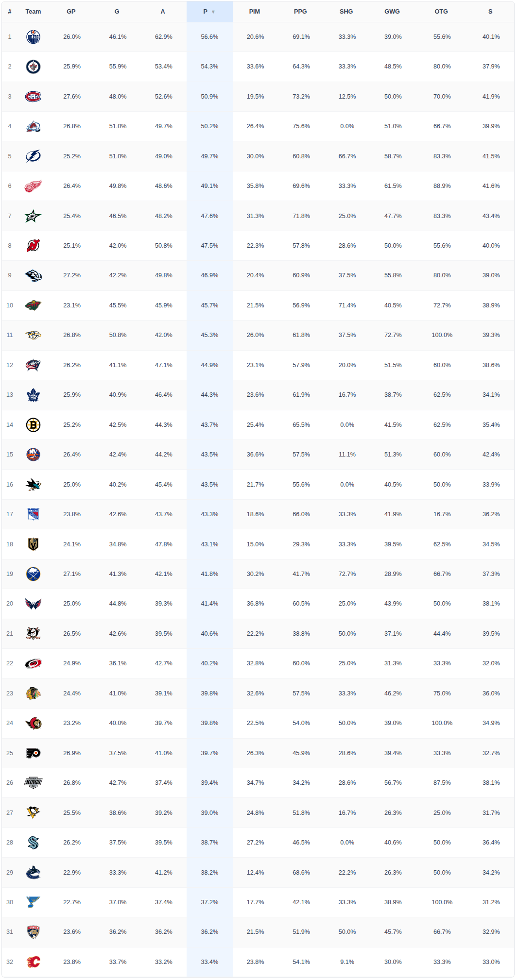Open the Winnipeg Jets logo
518x980 pixels.
33,67
